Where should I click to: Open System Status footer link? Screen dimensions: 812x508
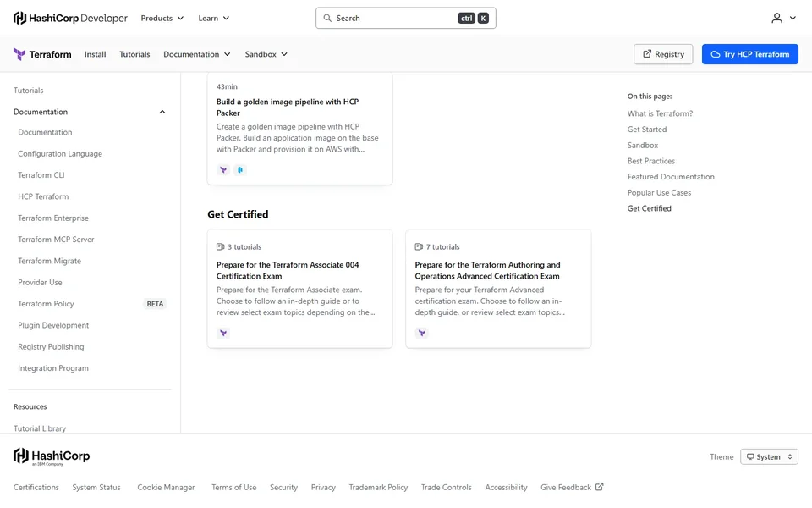[96, 488]
